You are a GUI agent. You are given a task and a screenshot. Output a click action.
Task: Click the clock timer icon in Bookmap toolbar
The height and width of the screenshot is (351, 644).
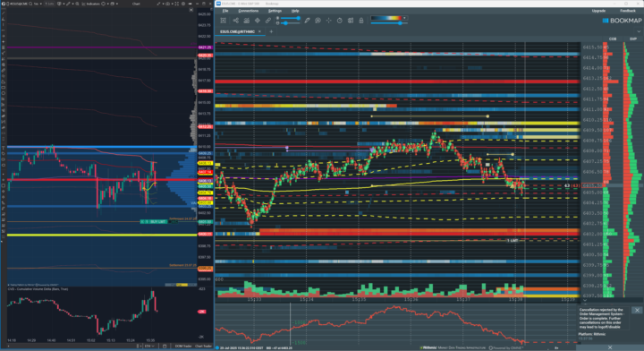[x=340, y=21]
